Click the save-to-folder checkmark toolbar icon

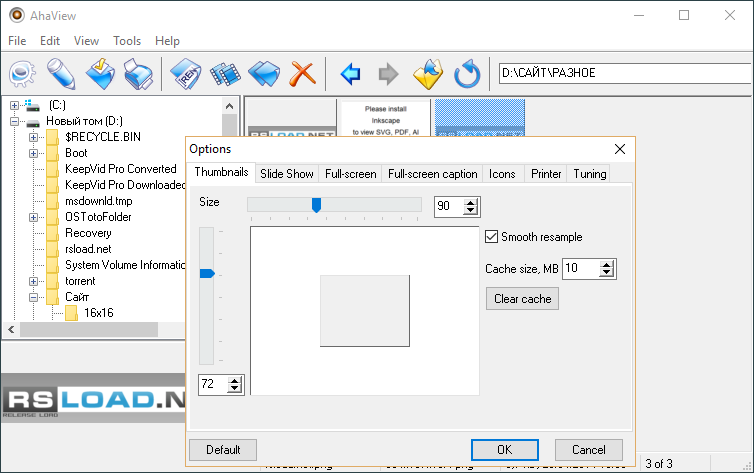(101, 74)
